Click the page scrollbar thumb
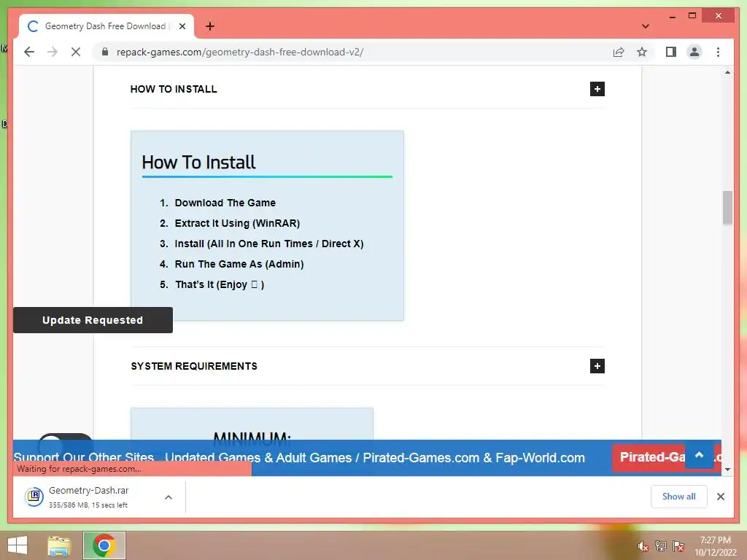 (x=727, y=208)
